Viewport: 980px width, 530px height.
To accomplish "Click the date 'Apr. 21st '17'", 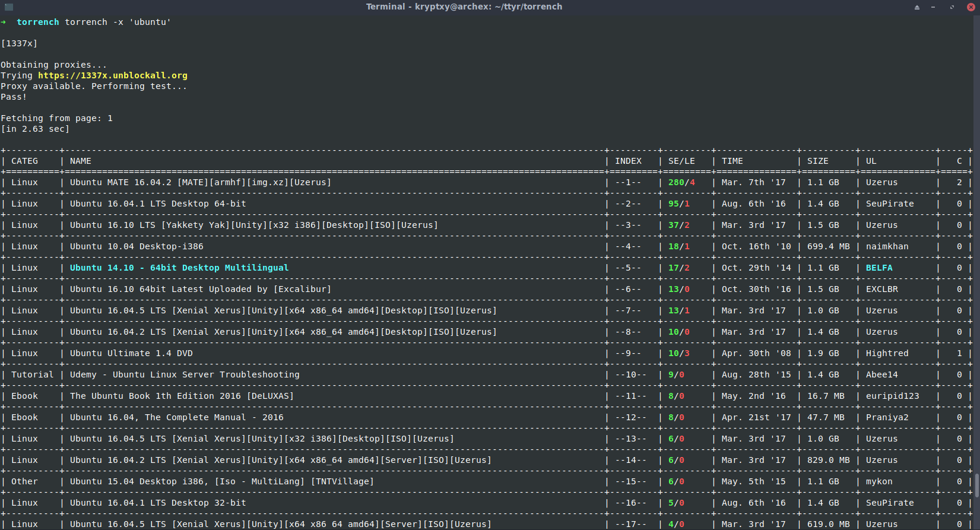I will 756,417.
